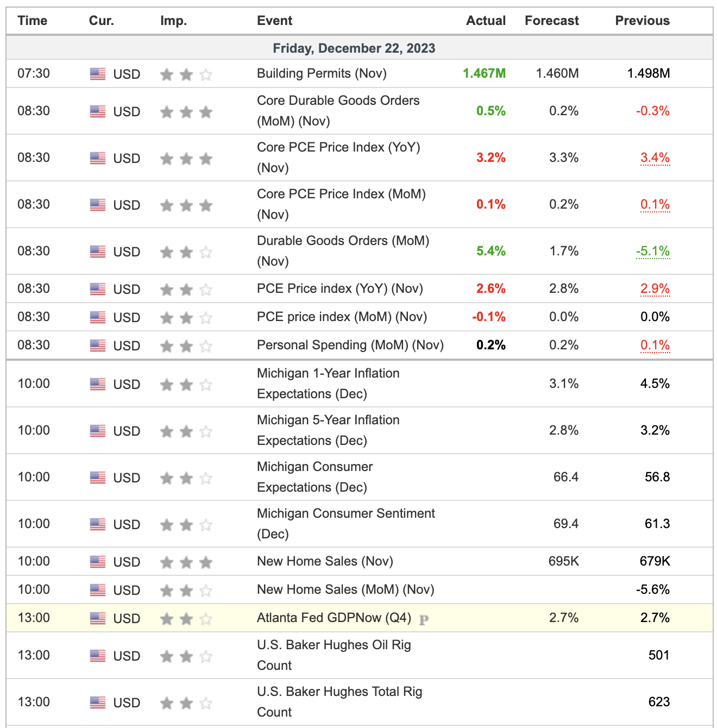Click importance stars for Core Durable Goods Orders

[x=186, y=112]
